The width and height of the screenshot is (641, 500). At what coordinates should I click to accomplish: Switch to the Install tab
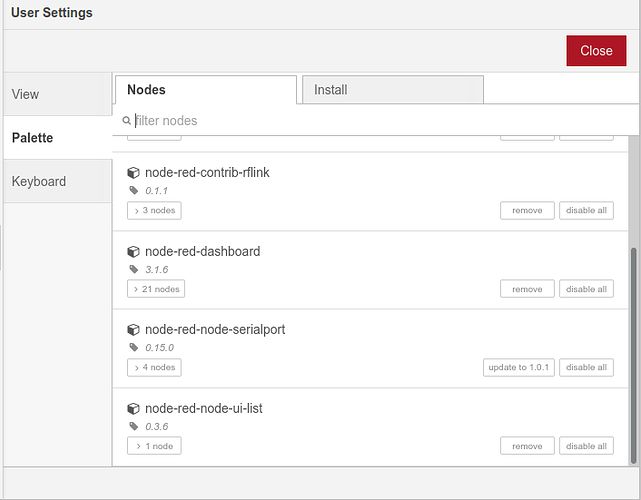(x=393, y=90)
